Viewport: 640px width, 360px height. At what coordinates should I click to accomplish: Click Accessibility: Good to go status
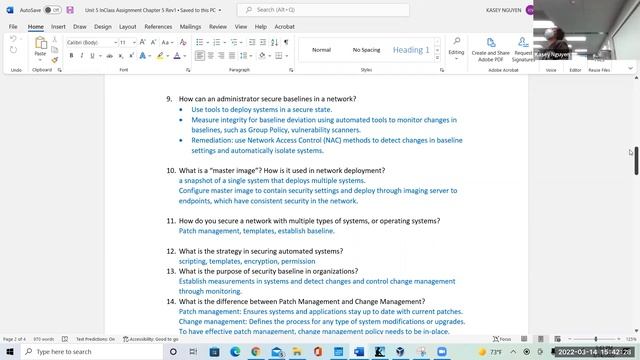click(151, 339)
